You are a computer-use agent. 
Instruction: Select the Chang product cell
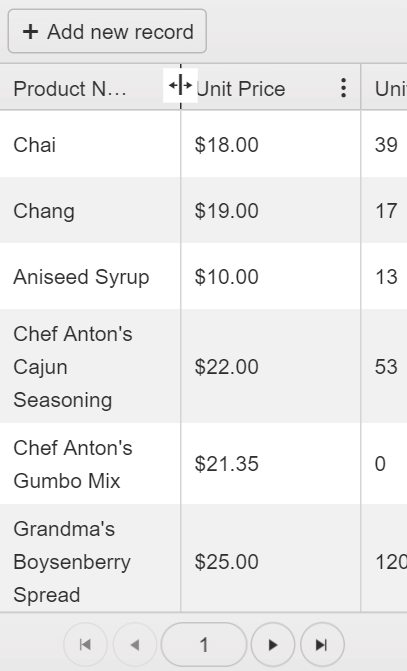90,210
